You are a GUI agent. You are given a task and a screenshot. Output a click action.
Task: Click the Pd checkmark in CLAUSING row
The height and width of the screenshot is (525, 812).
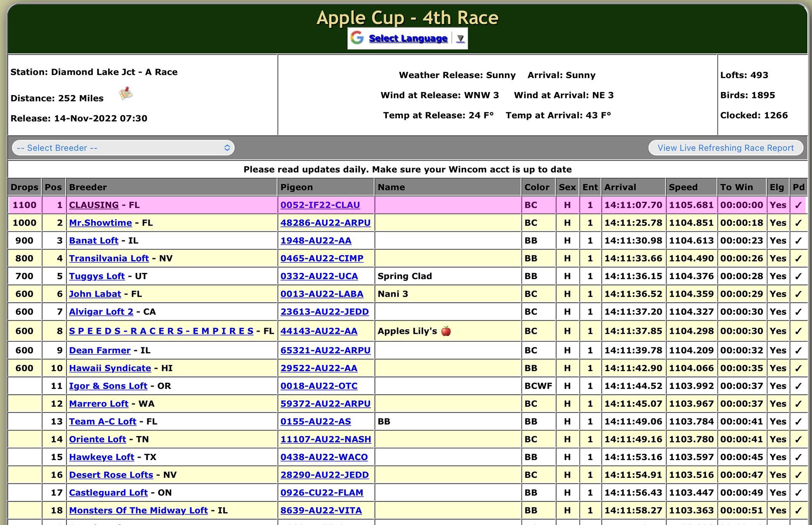[798, 205]
